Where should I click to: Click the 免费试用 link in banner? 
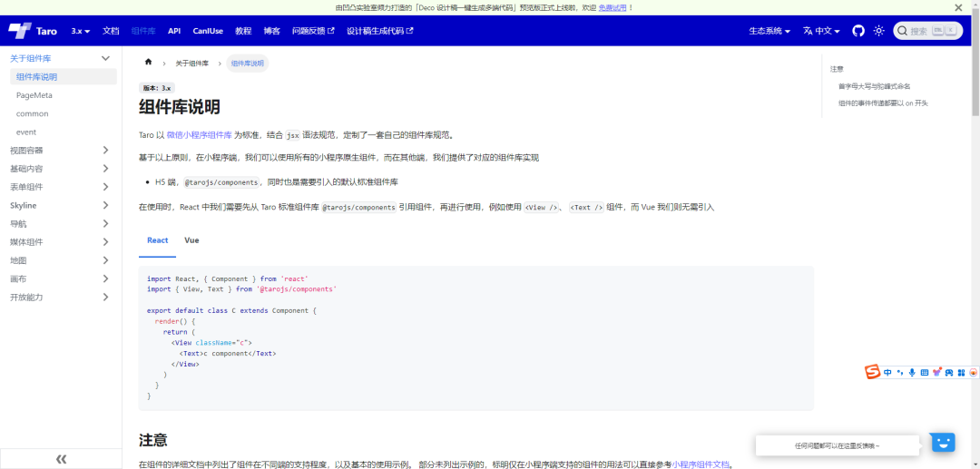coord(612,7)
